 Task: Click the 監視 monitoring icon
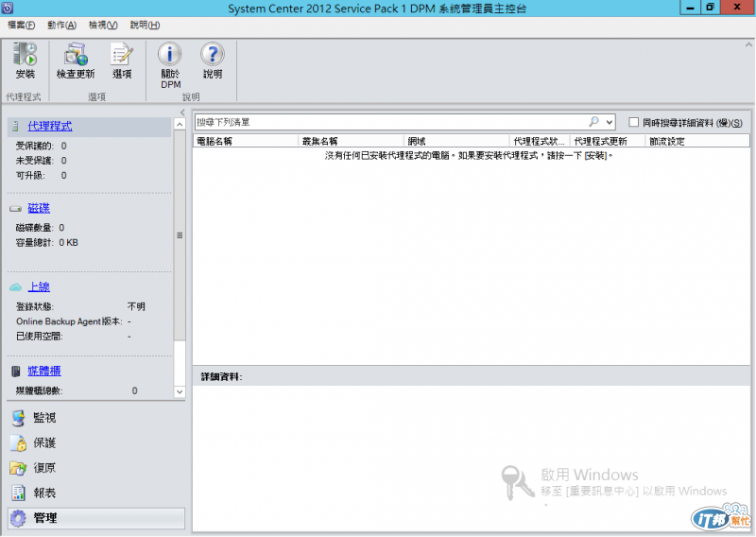[18, 418]
